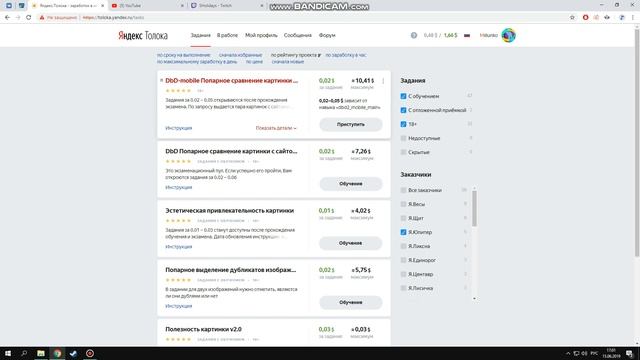Uncheck the 'Я.Юпитер' customer filter
Screen dimensions: 640x360
403,232
